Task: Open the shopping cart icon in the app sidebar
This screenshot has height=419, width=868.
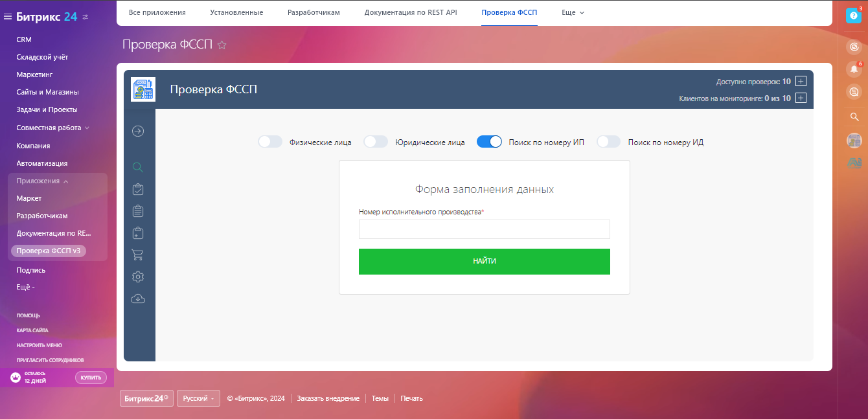Action: click(137, 255)
